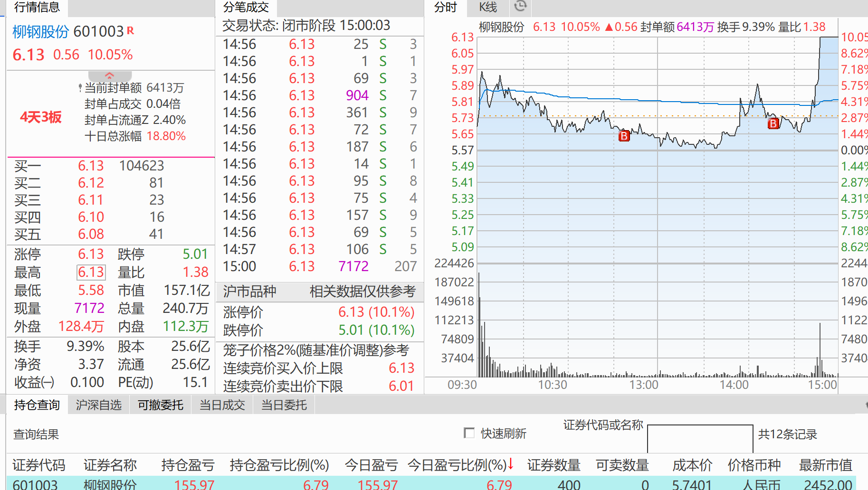Viewport: 868px width, 490px height.
Task: Collapse the panel with the red chevron handle
Action: point(110,75)
